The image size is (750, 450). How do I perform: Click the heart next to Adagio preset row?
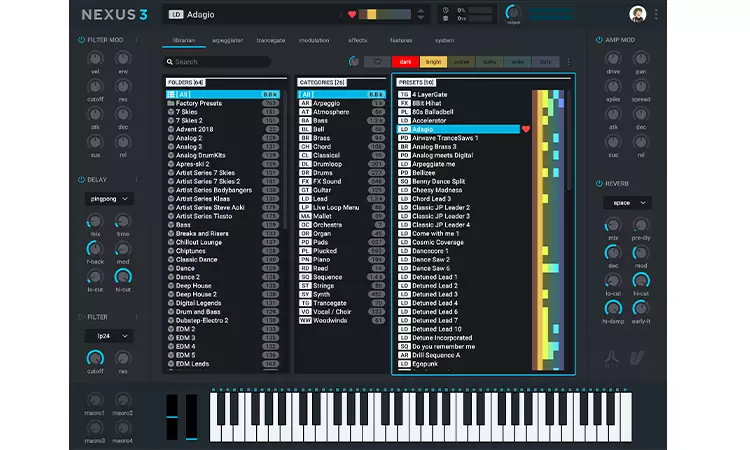click(526, 129)
